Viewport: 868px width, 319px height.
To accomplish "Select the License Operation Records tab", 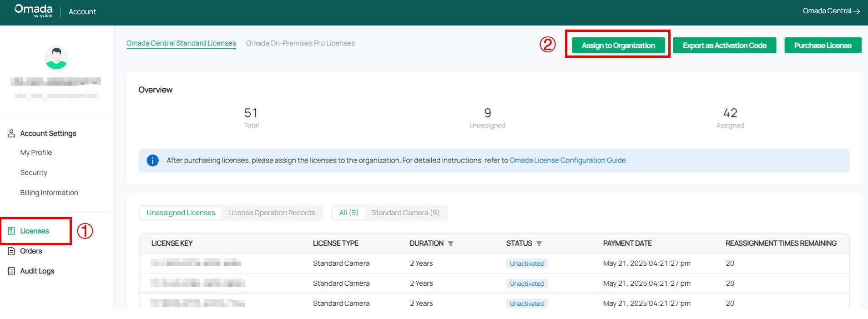I will (x=272, y=213).
